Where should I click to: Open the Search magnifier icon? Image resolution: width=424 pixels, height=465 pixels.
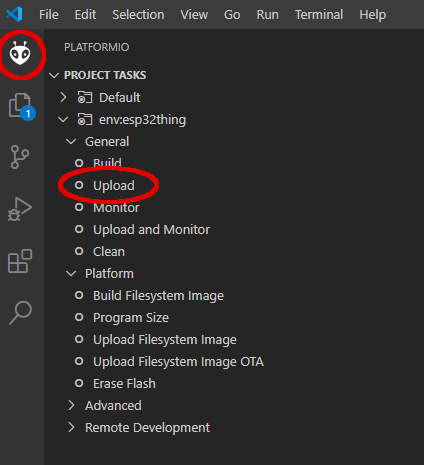click(20, 313)
